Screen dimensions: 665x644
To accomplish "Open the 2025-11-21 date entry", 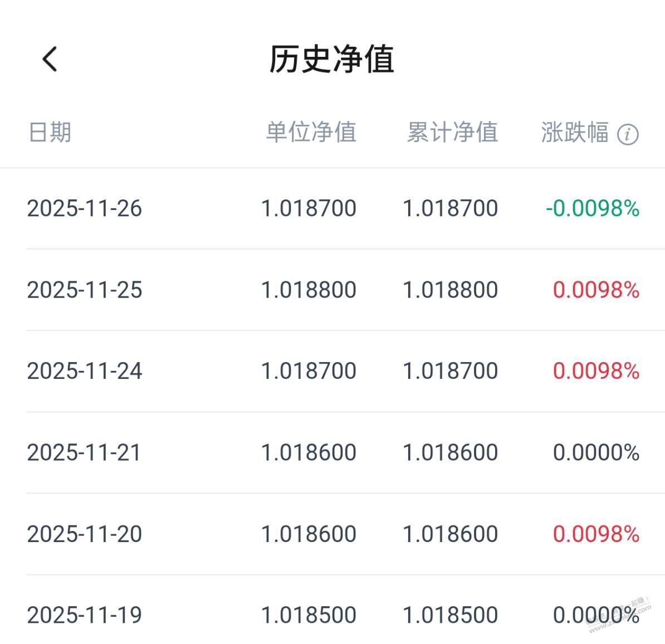I will pos(85,452).
